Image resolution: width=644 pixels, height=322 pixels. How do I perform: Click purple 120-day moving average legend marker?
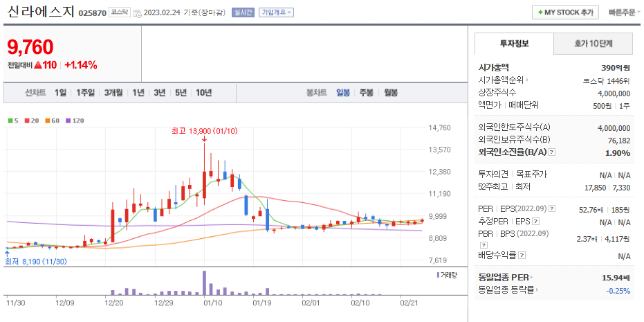tap(68, 121)
